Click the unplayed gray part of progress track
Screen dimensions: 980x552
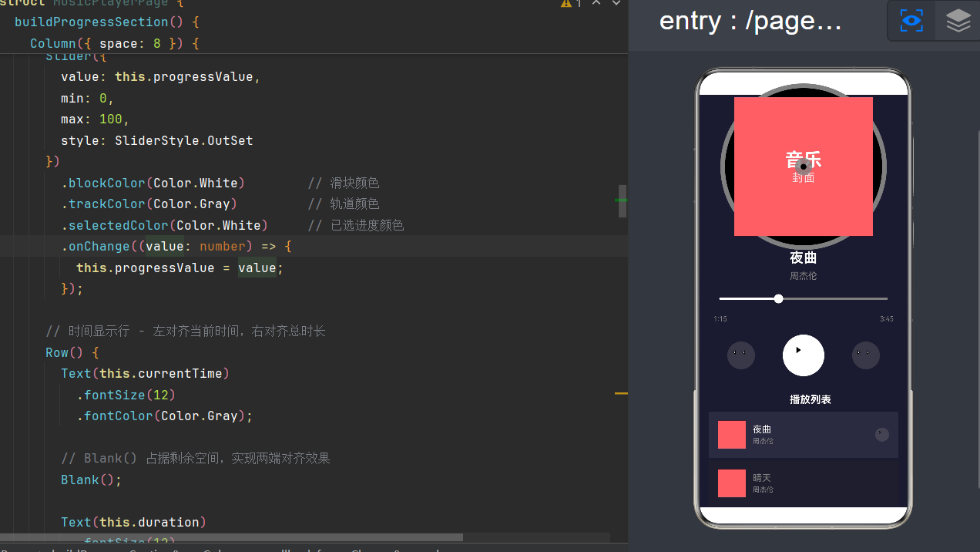pyautogui.click(x=835, y=298)
